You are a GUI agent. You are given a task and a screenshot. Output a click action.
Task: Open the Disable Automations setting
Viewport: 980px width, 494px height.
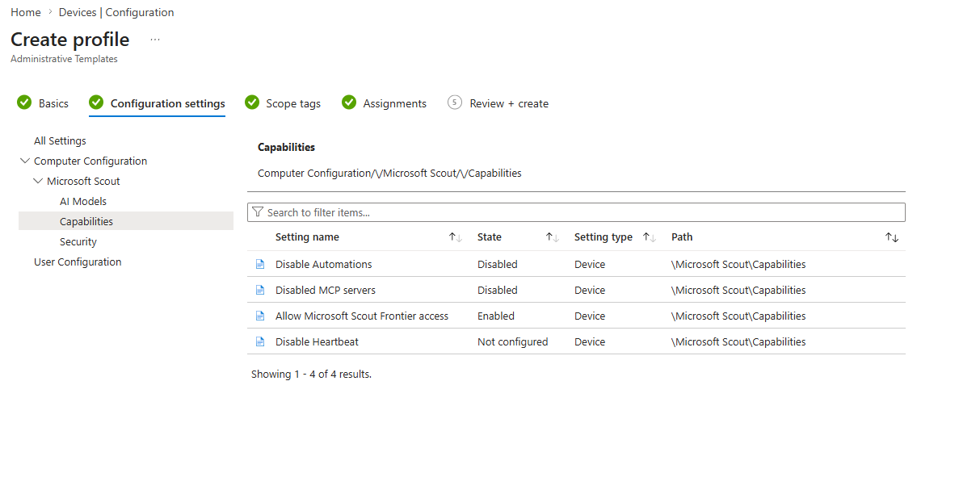pyautogui.click(x=323, y=264)
